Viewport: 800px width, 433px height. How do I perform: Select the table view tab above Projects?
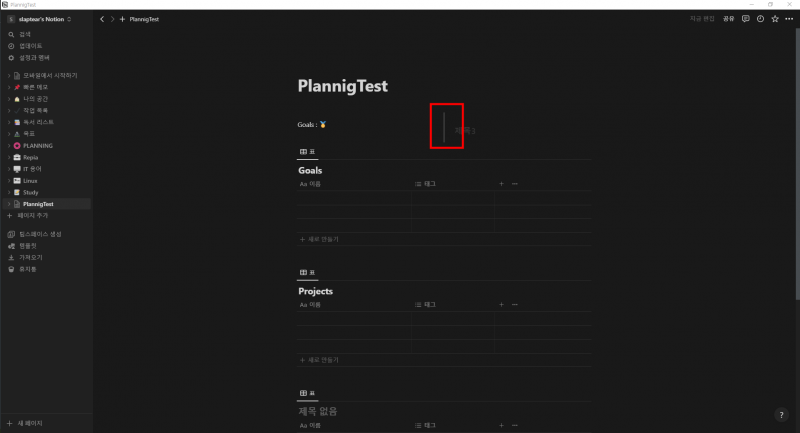pyautogui.click(x=307, y=273)
